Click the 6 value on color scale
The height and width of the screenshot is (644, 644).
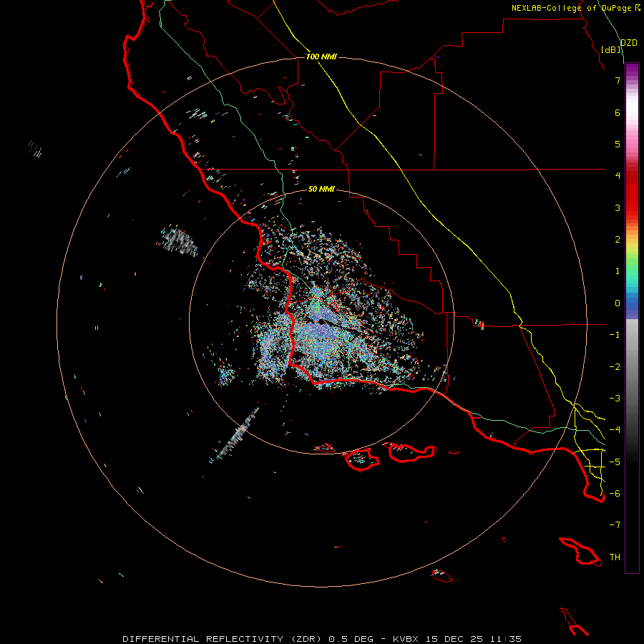coord(618,112)
